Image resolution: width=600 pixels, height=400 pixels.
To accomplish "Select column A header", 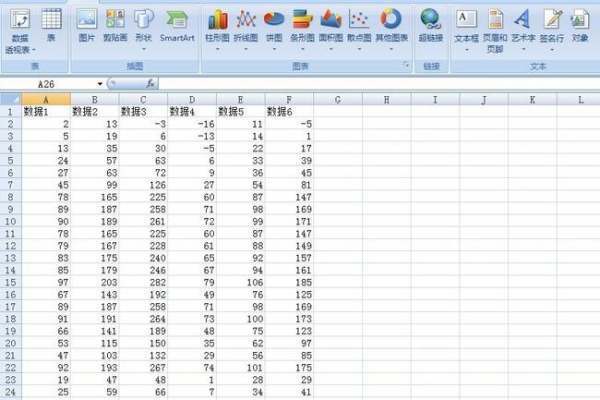I will coord(46,100).
